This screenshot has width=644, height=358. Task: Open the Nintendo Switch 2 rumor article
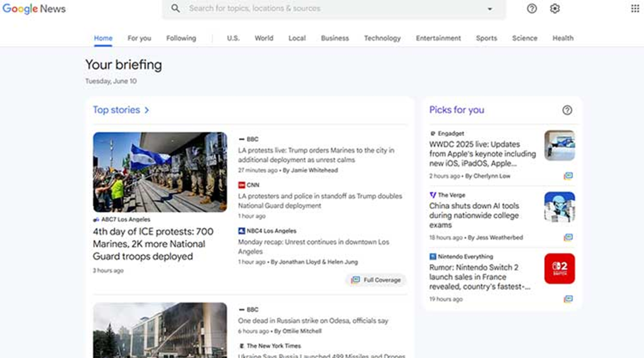[480, 277]
